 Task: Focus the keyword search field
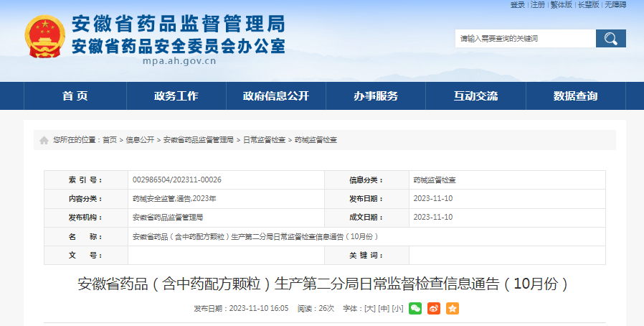525,39
